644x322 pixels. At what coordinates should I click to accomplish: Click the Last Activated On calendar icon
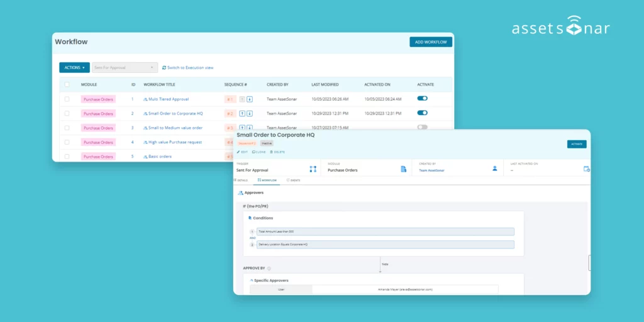[586, 169]
